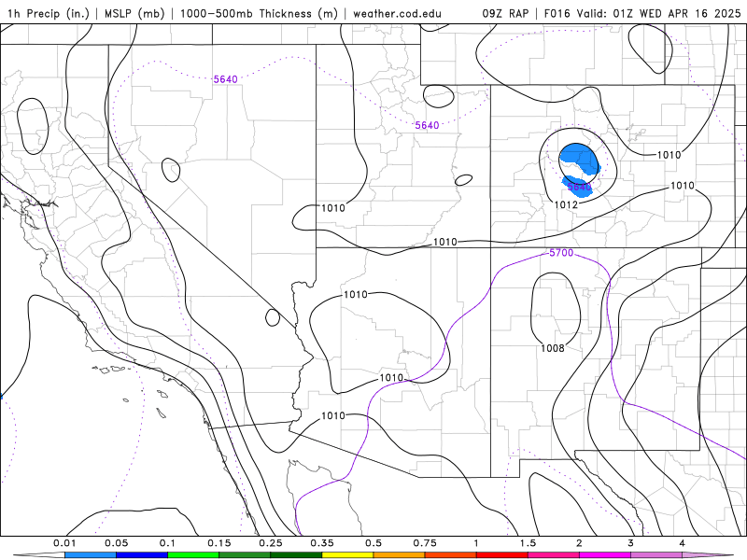Select the purple 5700 thickness label
The height and width of the screenshot is (560, 747).
[x=561, y=253]
